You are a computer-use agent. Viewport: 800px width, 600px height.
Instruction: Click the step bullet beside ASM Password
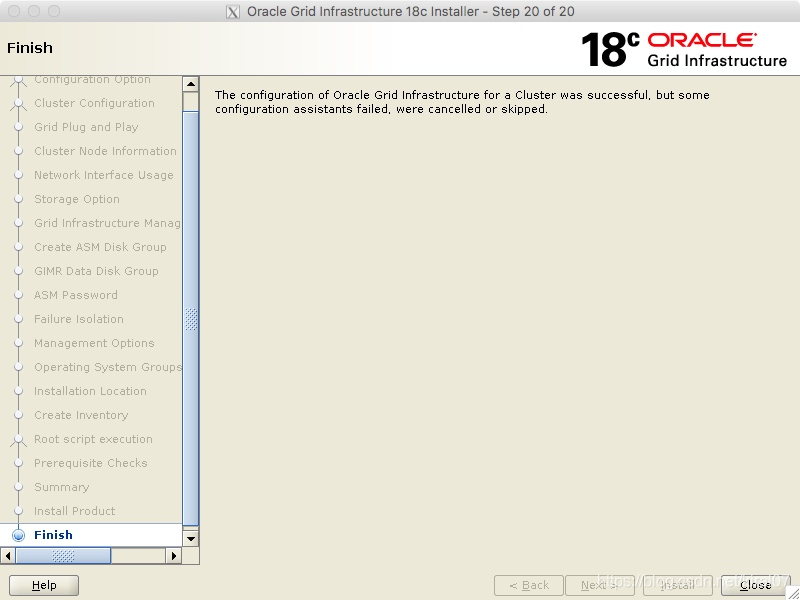pos(18,295)
